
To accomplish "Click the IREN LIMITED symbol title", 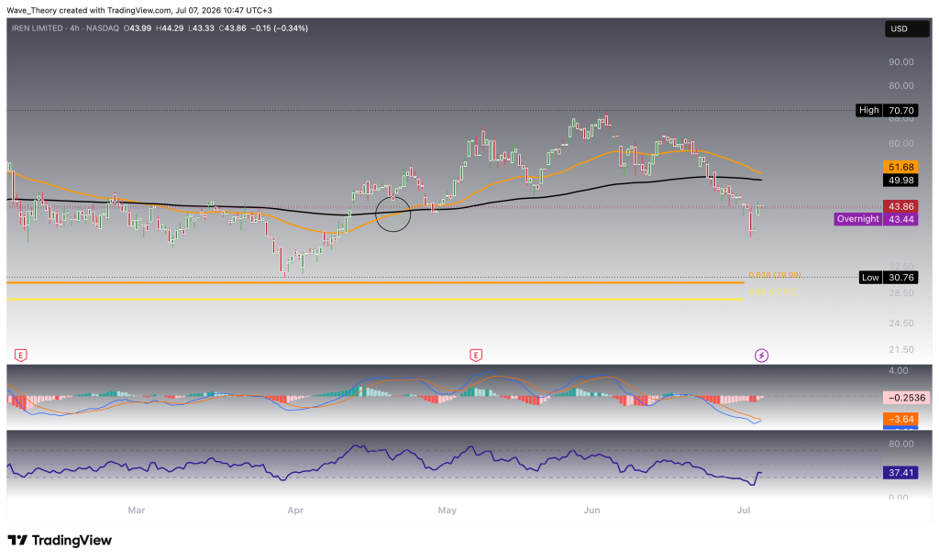I will point(37,28).
